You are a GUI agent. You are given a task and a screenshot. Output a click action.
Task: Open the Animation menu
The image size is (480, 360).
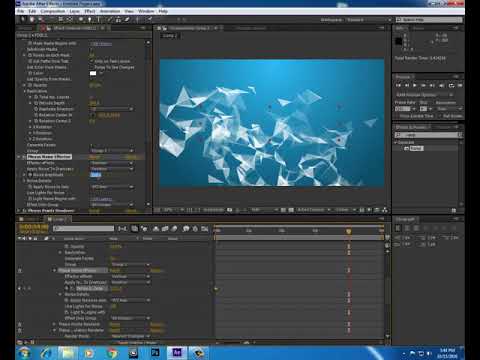pyautogui.click(x=110, y=11)
